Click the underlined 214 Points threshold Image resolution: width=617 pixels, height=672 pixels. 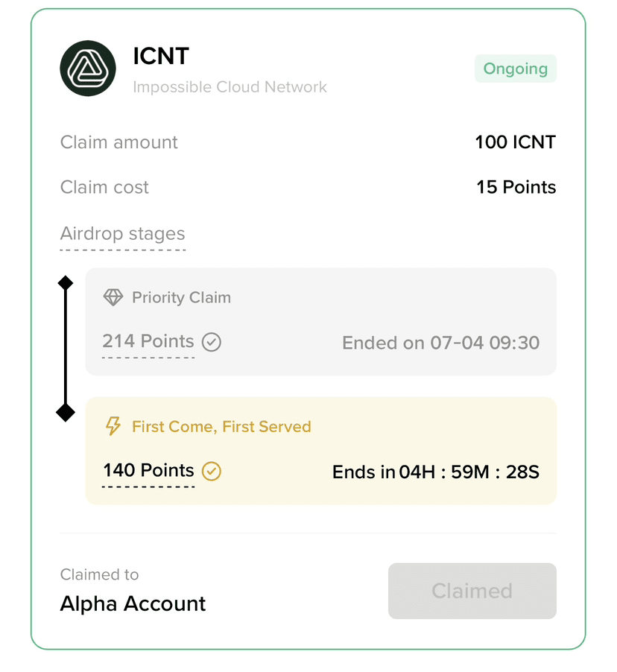pyautogui.click(x=148, y=341)
